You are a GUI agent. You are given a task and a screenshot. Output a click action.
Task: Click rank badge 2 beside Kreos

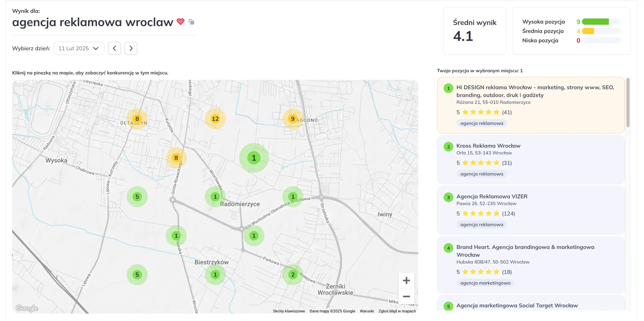point(448,147)
